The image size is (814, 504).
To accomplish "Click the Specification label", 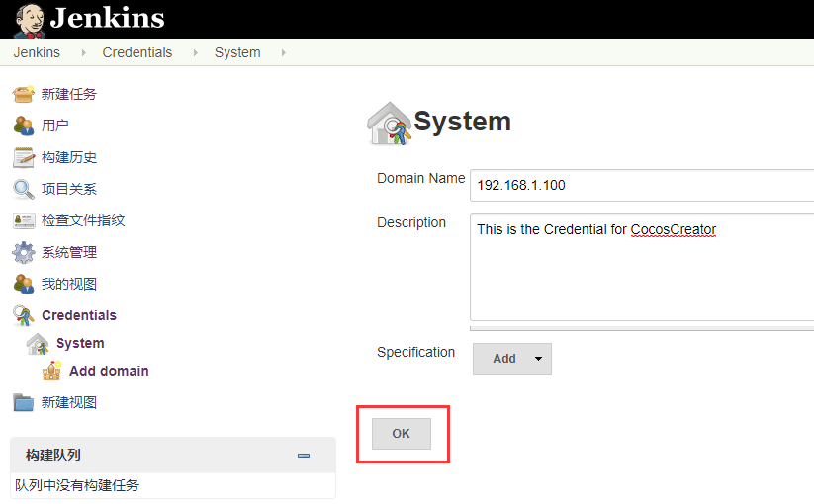I will (x=415, y=352).
